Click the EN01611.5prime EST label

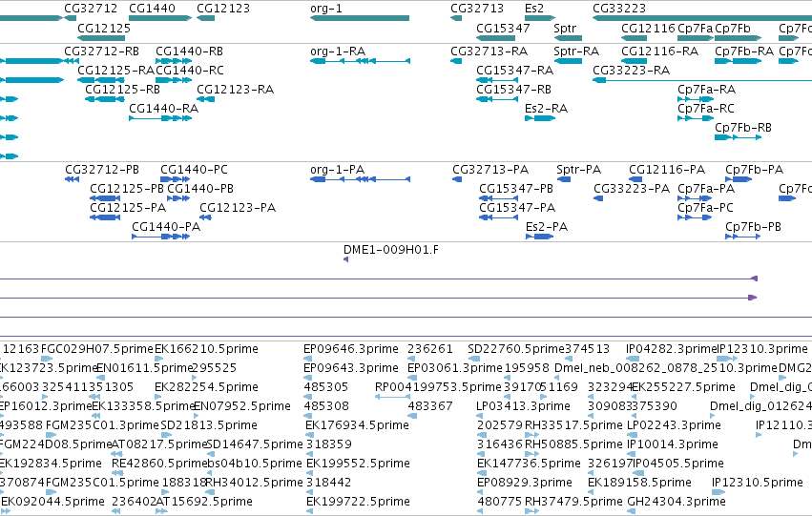(x=144, y=368)
